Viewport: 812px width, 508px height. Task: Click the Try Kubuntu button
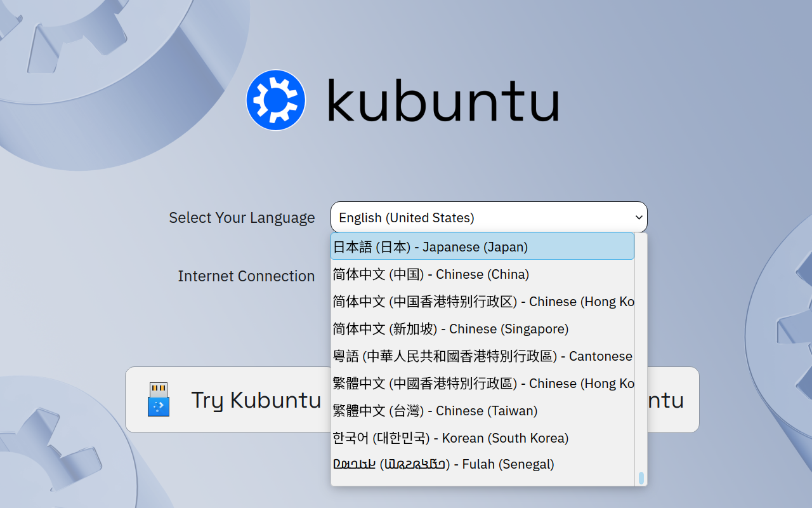coord(227,399)
